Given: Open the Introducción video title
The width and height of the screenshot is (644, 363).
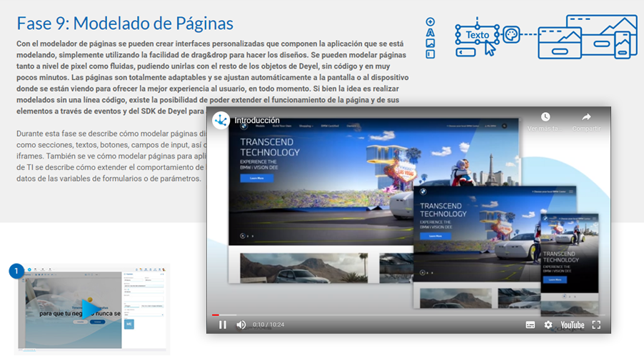Looking at the screenshot, I should (257, 121).
